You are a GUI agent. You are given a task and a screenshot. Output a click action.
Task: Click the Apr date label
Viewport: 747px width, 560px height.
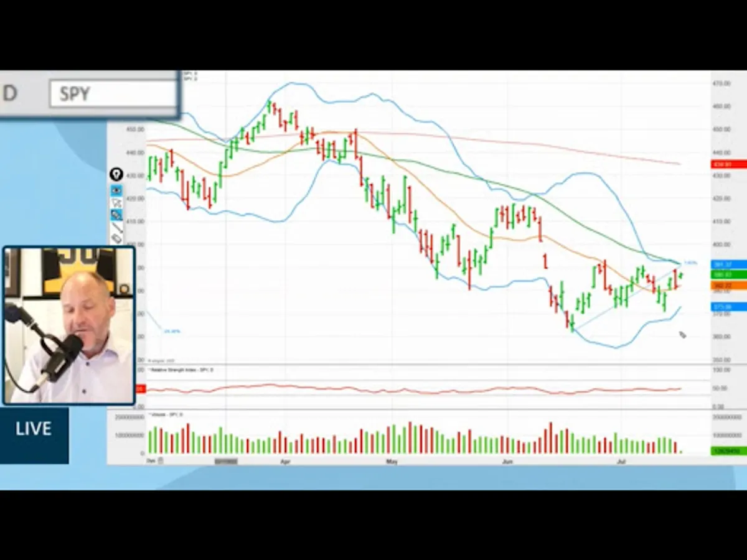(x=286, y=462)
